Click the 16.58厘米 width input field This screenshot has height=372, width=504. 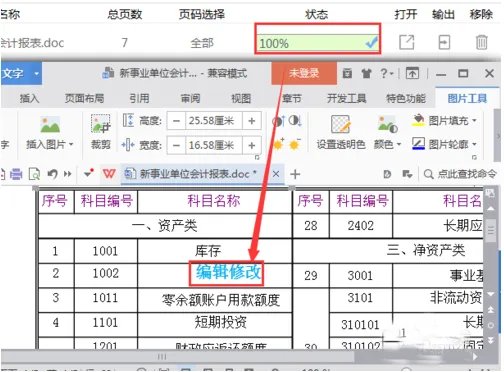pyautogui.click(x=214, y=145)
